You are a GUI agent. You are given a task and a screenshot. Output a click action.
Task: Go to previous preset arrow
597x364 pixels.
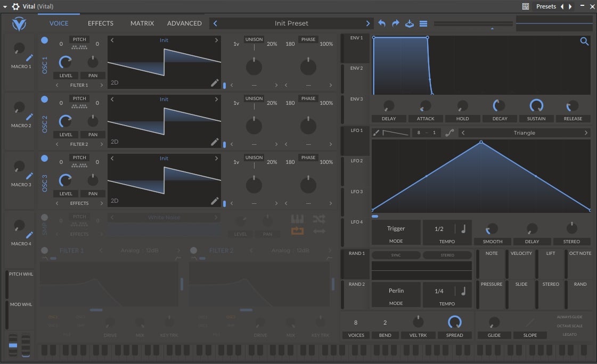click(215, 23)
